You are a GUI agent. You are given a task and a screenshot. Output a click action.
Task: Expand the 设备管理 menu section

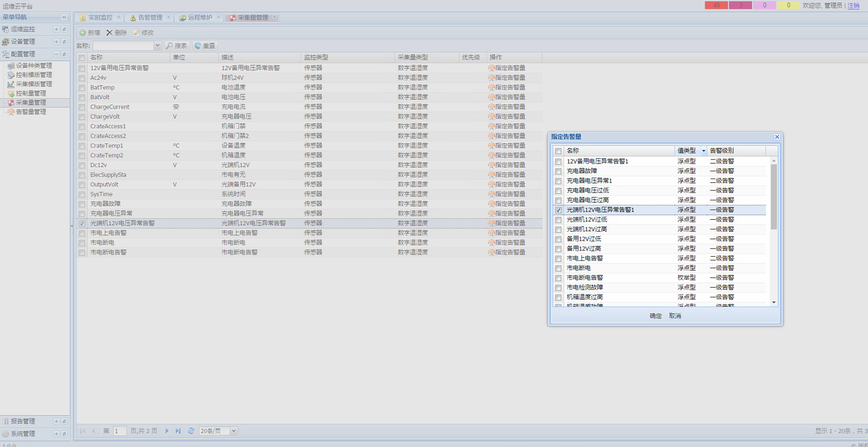(56, 42)
